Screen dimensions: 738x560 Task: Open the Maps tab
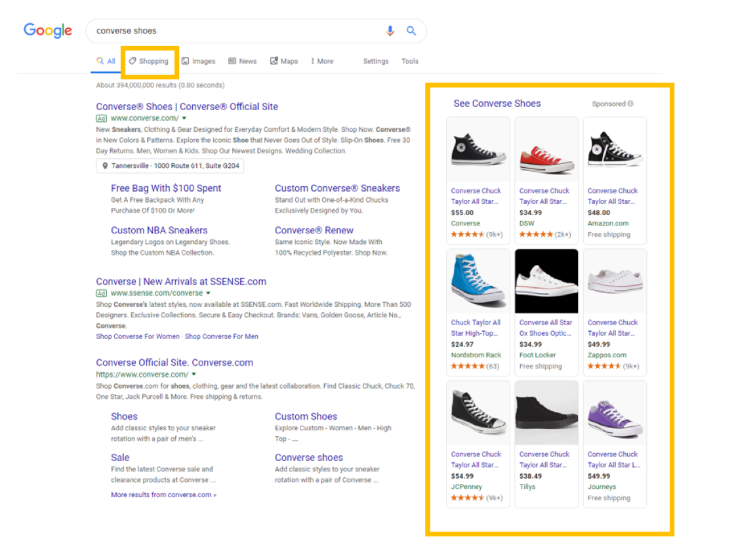click(284, 61)
